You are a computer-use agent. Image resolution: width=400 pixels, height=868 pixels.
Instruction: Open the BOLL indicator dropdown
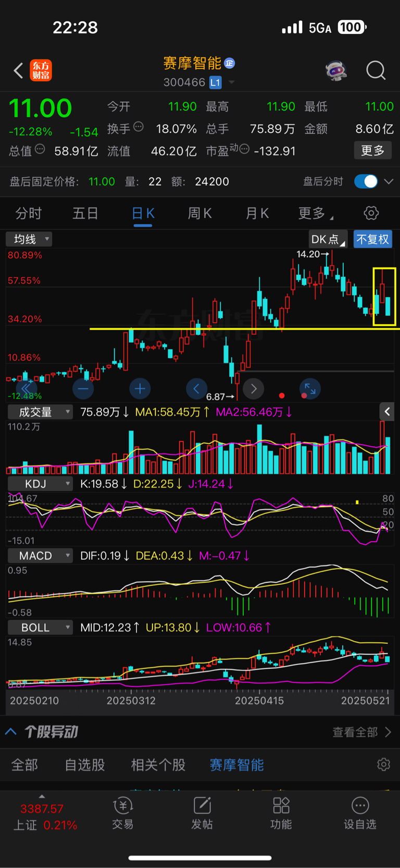pos(40,628)
